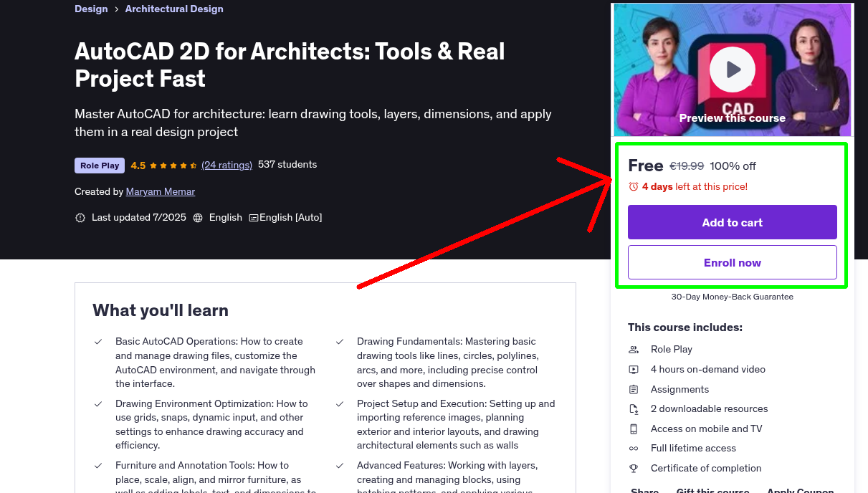Click the course title heading
868x493 pixels.
[x=290, y=64]
